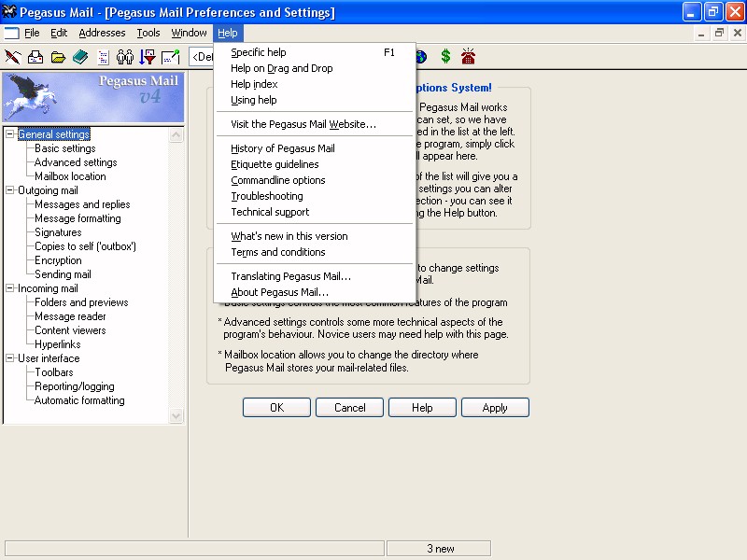Viewport: 747px width, 560px height.
Task: Select Basic settings in the tree
Action: tap(65, 148)
